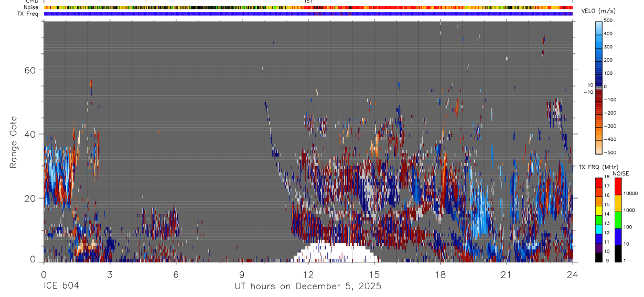Click the '60' range gate tick label
This screenshot has width=644, height=297.
click(x=29, y=70)
